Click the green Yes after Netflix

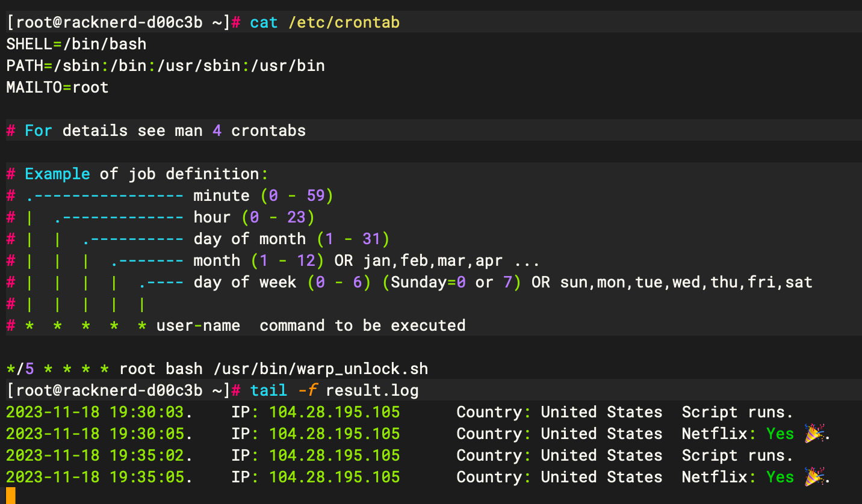click(x=780, y=433)
